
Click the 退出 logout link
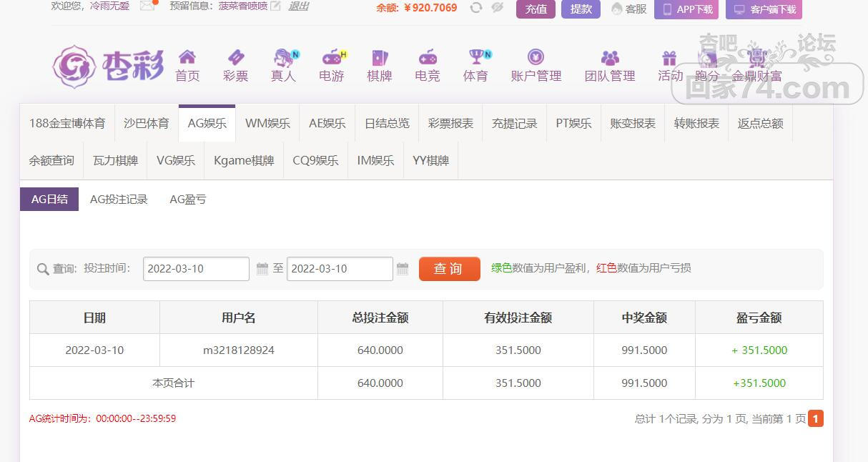(x=299, y=6)
